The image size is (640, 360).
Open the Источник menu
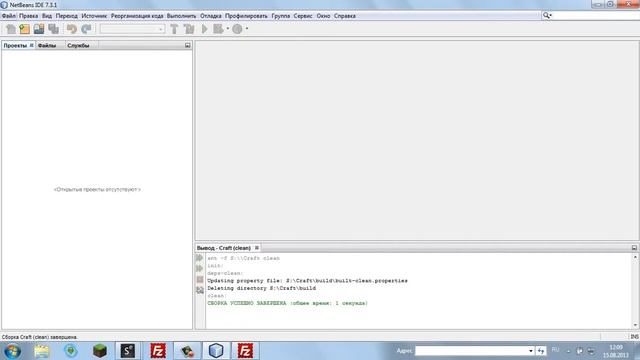click(94, 16)
